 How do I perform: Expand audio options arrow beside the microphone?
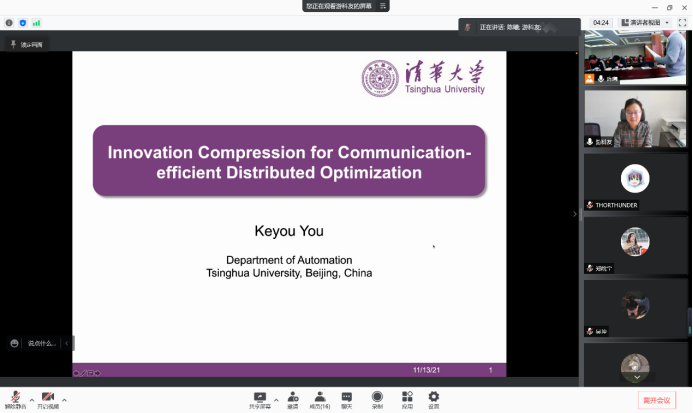(x=31, y=399)
